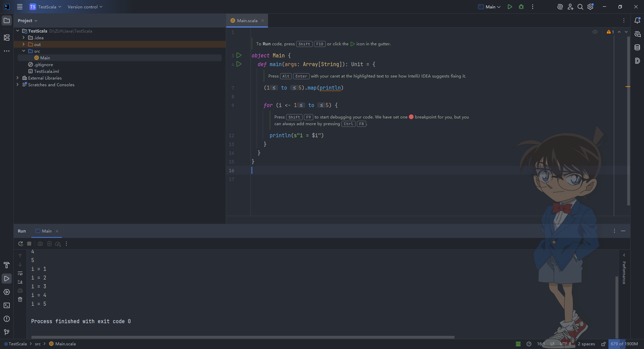Open the main hamburger menu

point(20,7)
